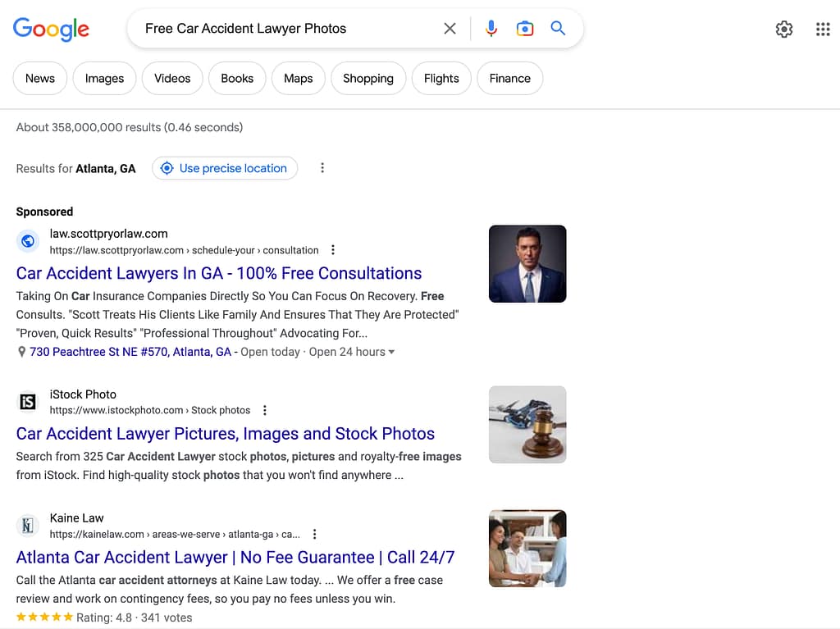The image size is (840, 629).
Task: Open Google apps grid icon
Action: point(823,29)
